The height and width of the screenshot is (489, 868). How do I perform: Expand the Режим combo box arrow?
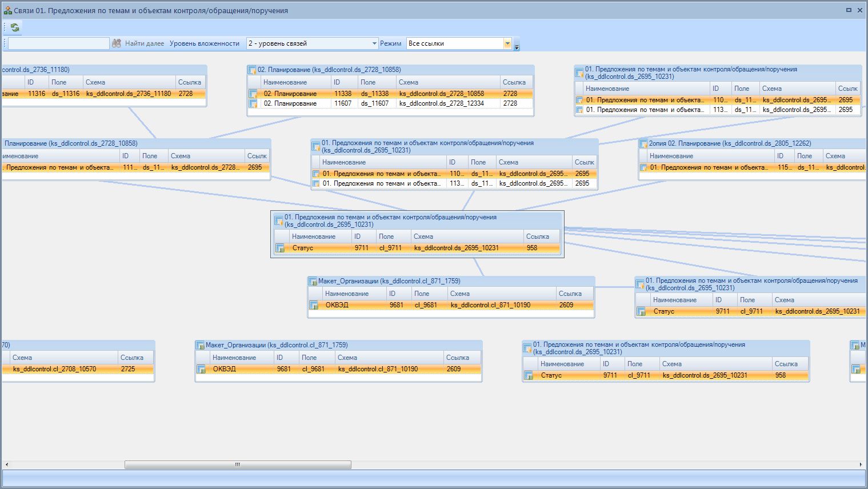point(507,43)
